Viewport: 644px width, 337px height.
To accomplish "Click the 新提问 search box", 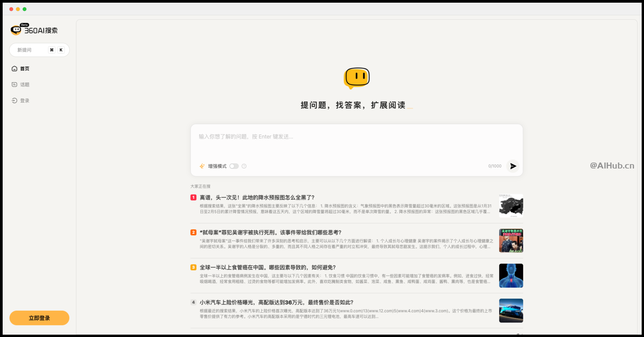I will (39, 50).
